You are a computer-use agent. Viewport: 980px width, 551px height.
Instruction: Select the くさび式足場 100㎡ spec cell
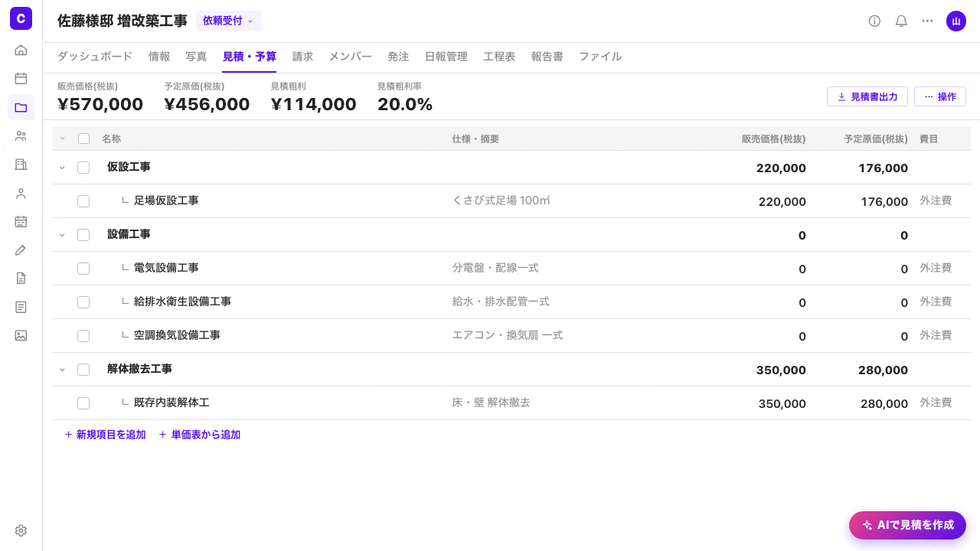(501, 201)
